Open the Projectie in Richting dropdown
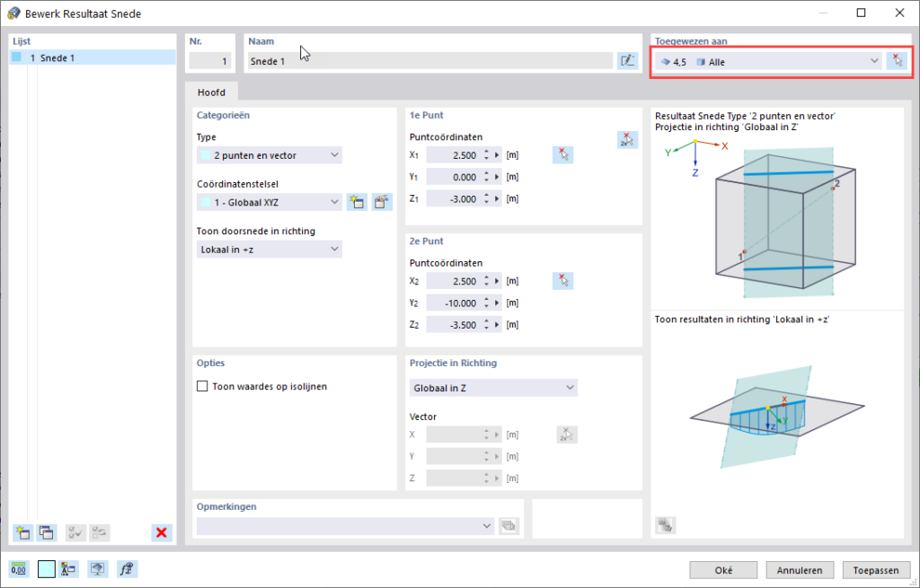Screen dimensions: 920x588 click(493, 388)
